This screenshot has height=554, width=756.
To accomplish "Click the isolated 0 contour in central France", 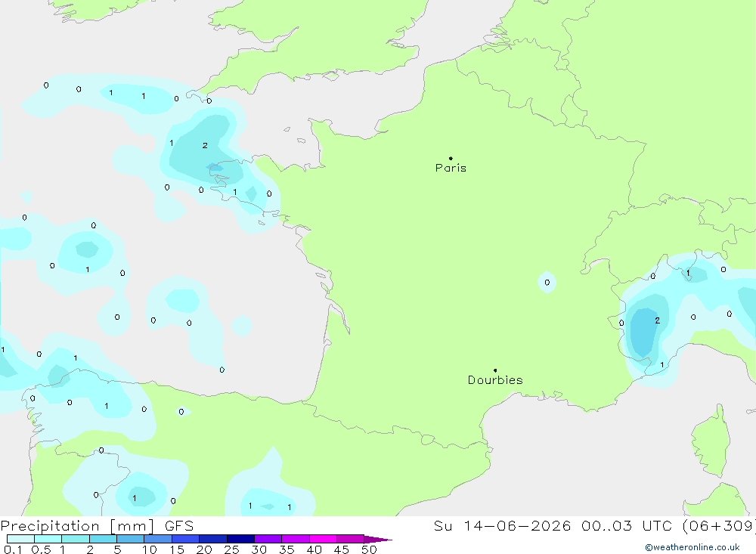I will [x=547, y=283].
